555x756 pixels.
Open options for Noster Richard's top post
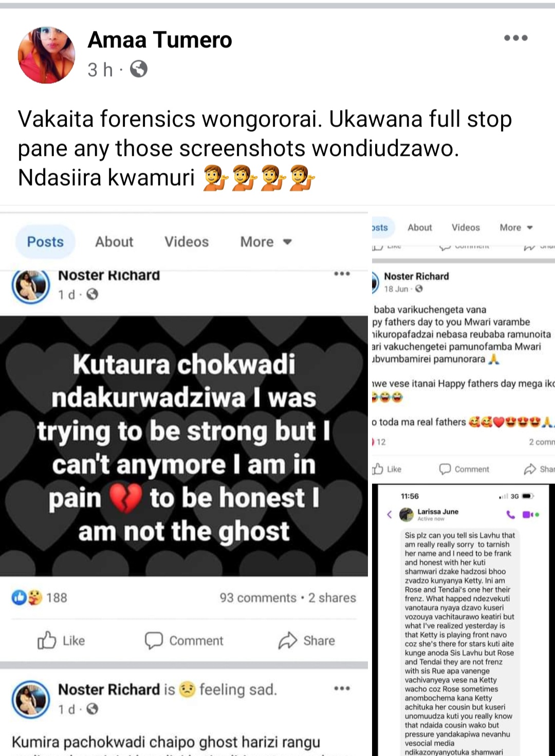(x=342, y=274)
